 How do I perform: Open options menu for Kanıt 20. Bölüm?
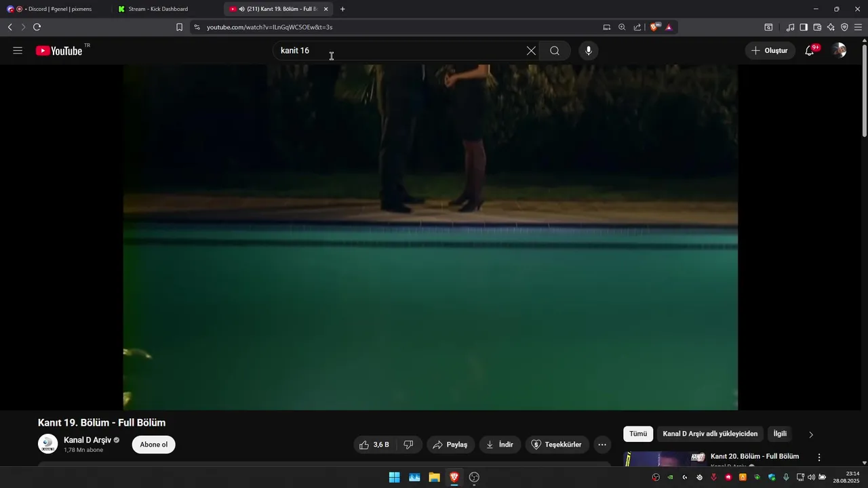coord(819,457)
